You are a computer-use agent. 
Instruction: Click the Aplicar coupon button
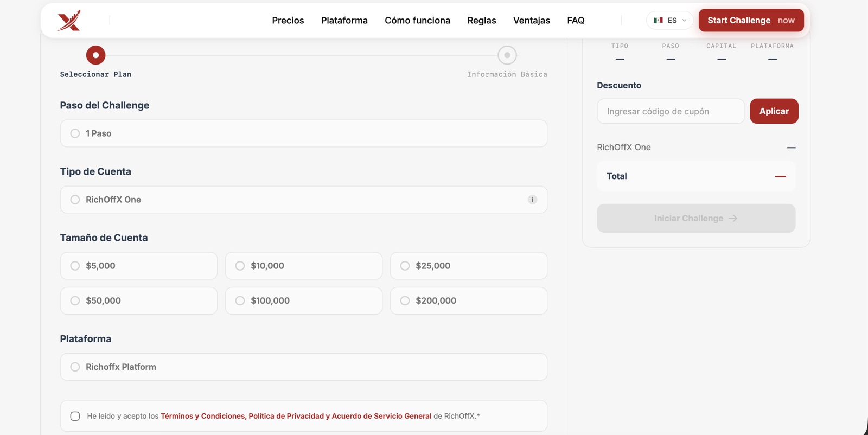774,111
